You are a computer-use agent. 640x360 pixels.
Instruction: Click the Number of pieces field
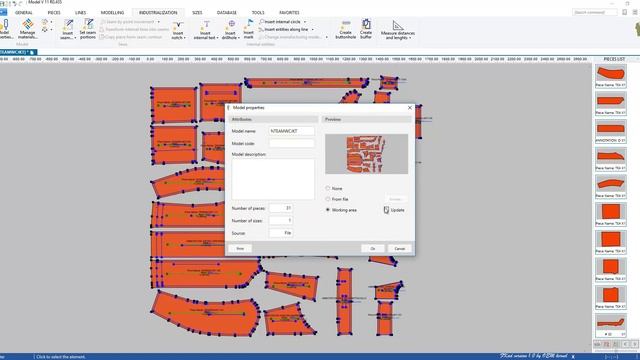click(281, 208)
